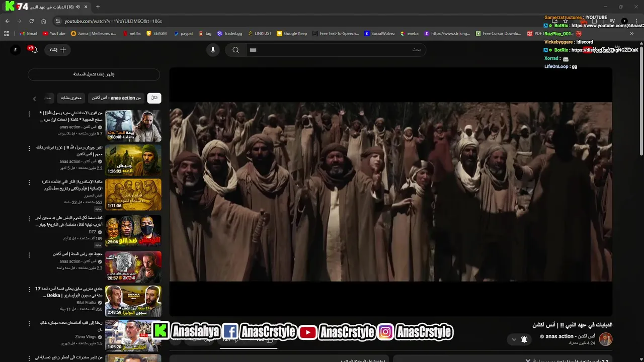Open the anas action channel name under video
Image resolution: width=644 pixels, height=362 pixels.
(570, 336)
